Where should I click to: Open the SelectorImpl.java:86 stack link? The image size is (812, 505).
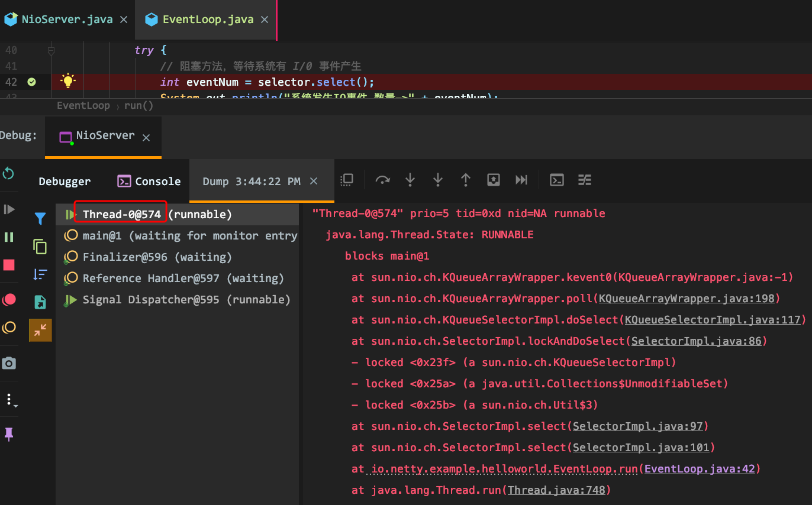696,341
